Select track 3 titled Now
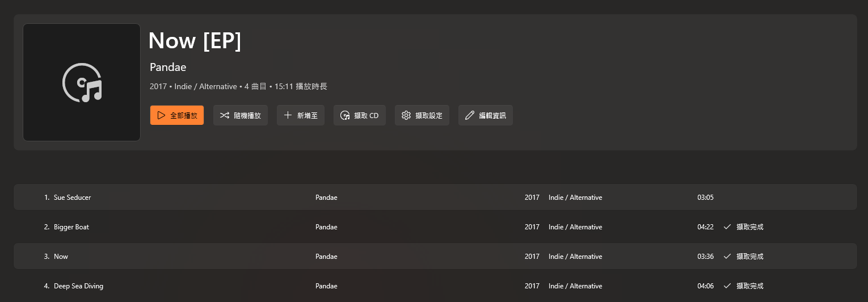Image resolution: width=868 pixels, height=302 pixels. click(435, 256)
